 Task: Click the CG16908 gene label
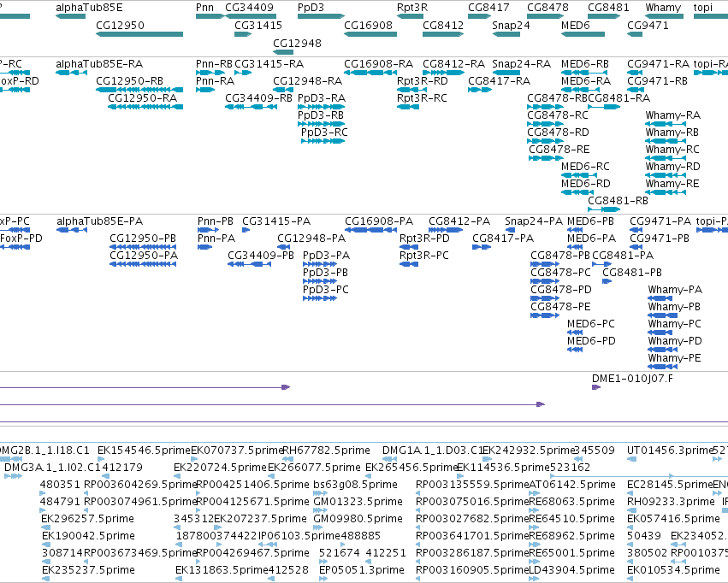(x=368, y=25)
